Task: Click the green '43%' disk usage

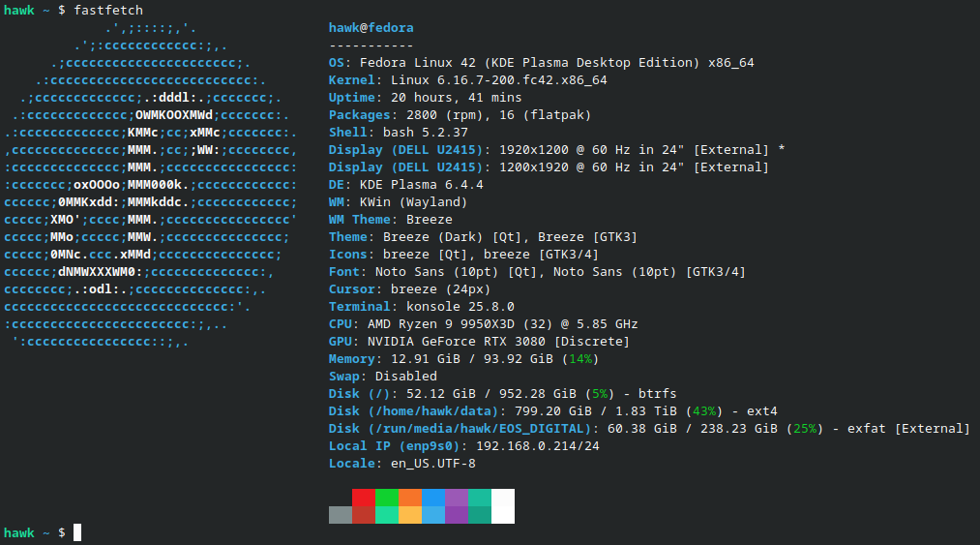Action: pos(703,411)
